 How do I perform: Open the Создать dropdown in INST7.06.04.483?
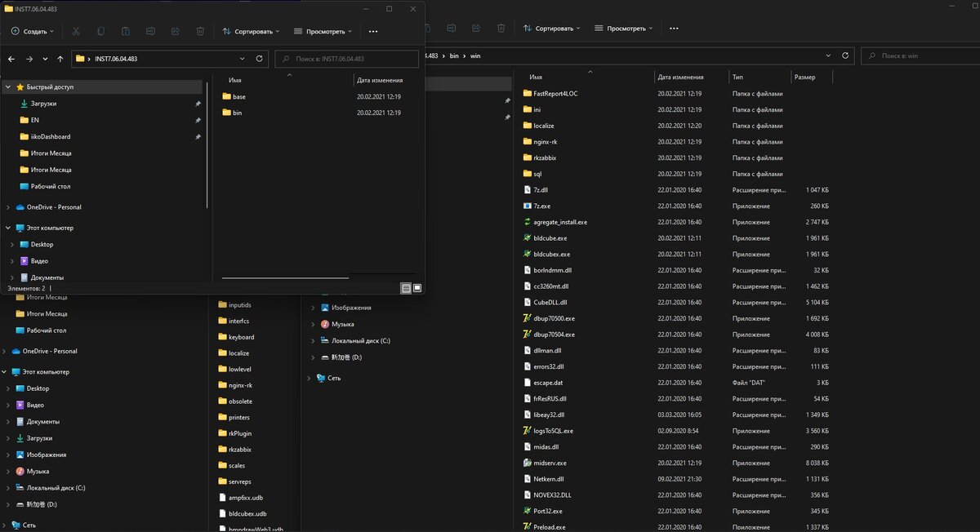coord(33,31)
